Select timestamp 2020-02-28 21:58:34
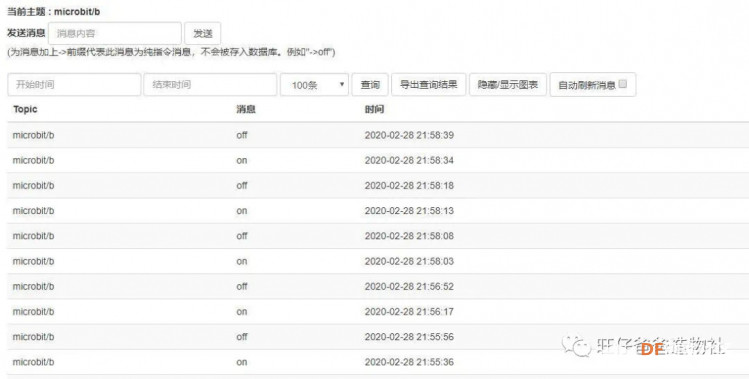 (x=409, y=161)
